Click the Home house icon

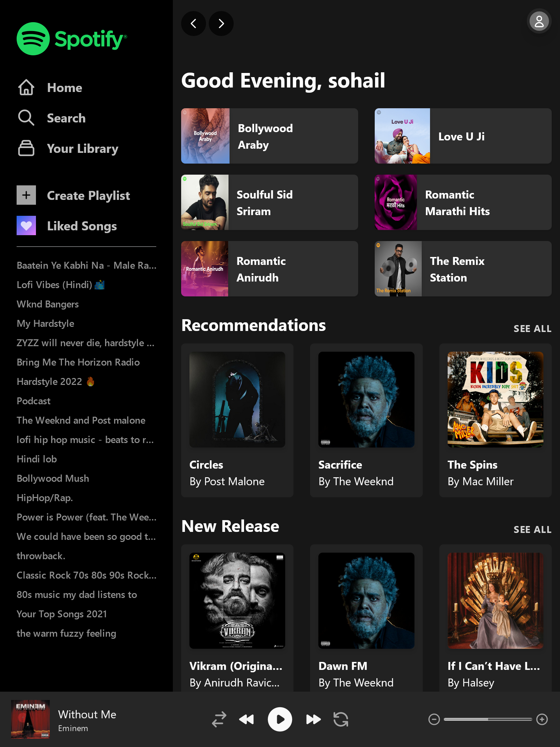point(26,87)
